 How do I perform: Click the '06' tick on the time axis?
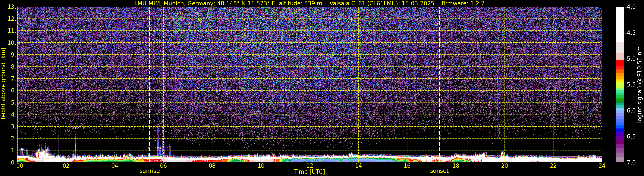pyautogui.click(x=163, y=166)
